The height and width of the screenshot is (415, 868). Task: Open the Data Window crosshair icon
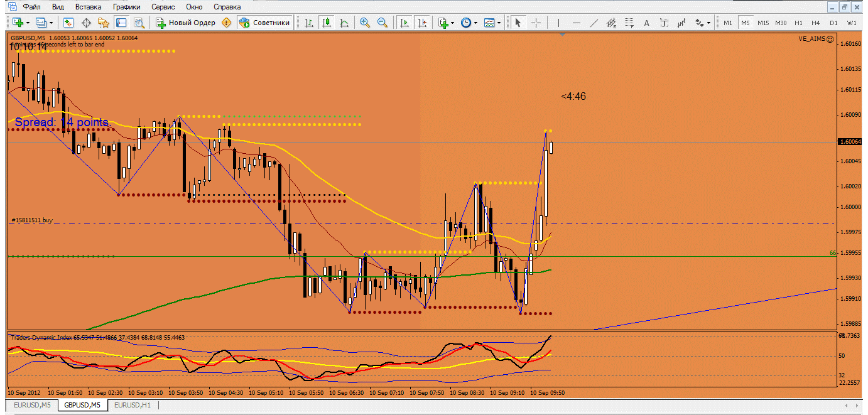tap(86, 23)
